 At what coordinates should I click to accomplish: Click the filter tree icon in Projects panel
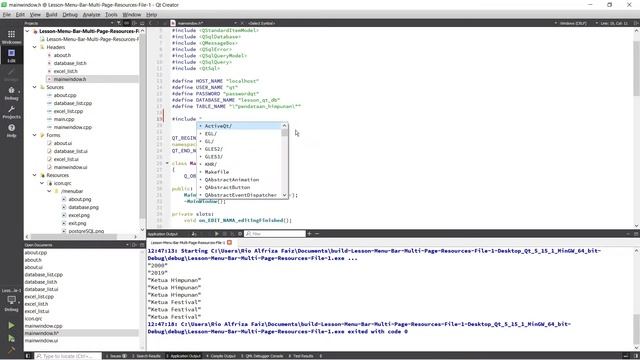click(x=119, y=23)
